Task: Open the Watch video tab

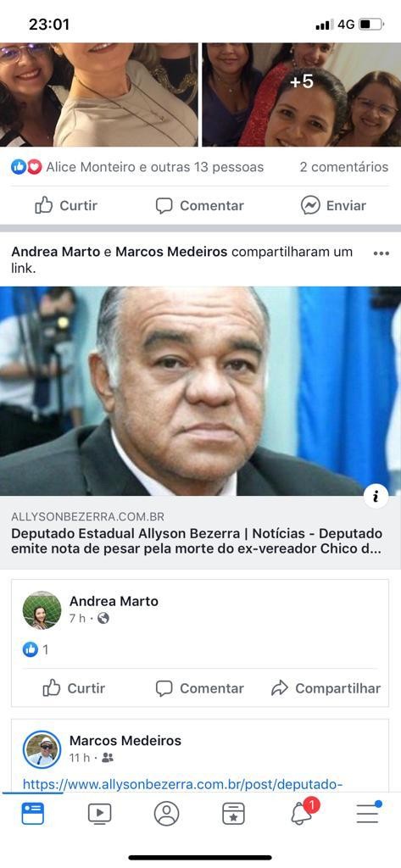Action: 100,814
